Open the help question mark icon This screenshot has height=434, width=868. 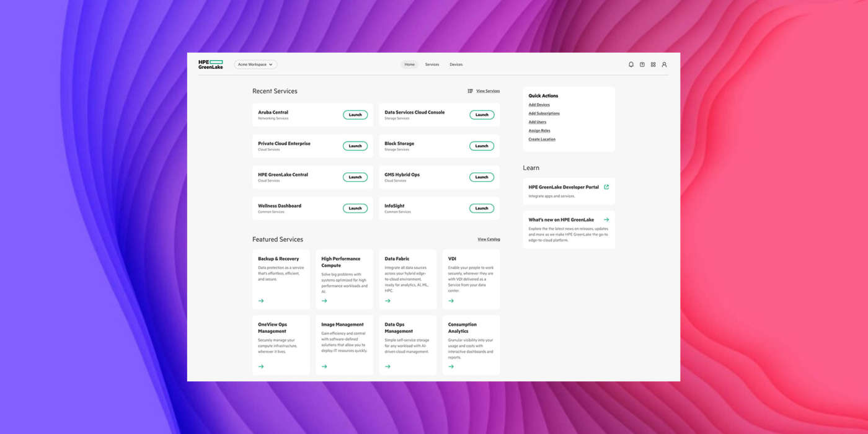tap(642, 64)
